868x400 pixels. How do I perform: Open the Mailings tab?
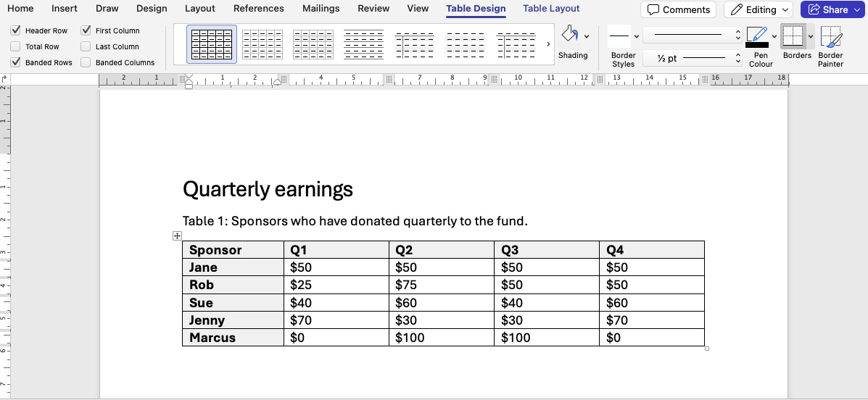tap(321, 8)
